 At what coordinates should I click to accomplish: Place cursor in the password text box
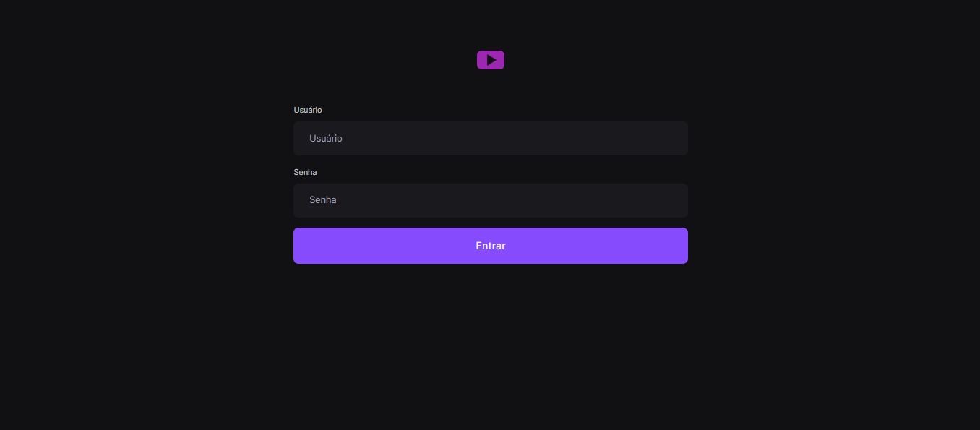490,200
